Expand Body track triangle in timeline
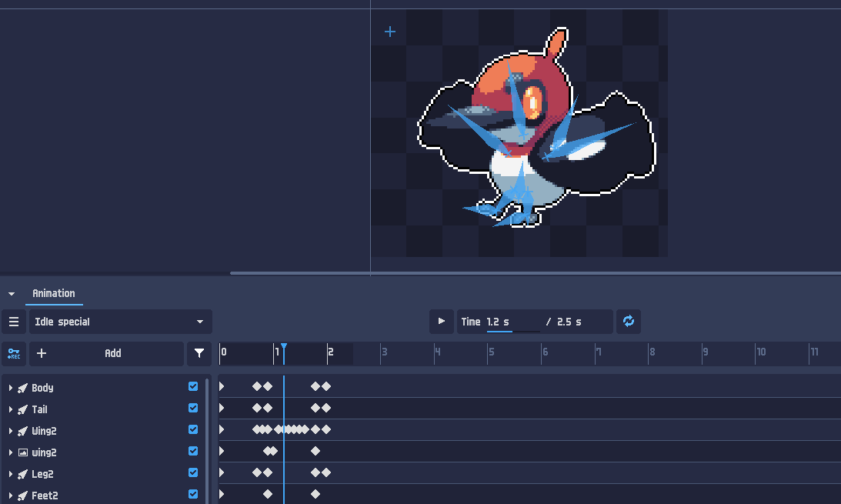The height and width of the screenshot is (504, 841). pos(222,386)
